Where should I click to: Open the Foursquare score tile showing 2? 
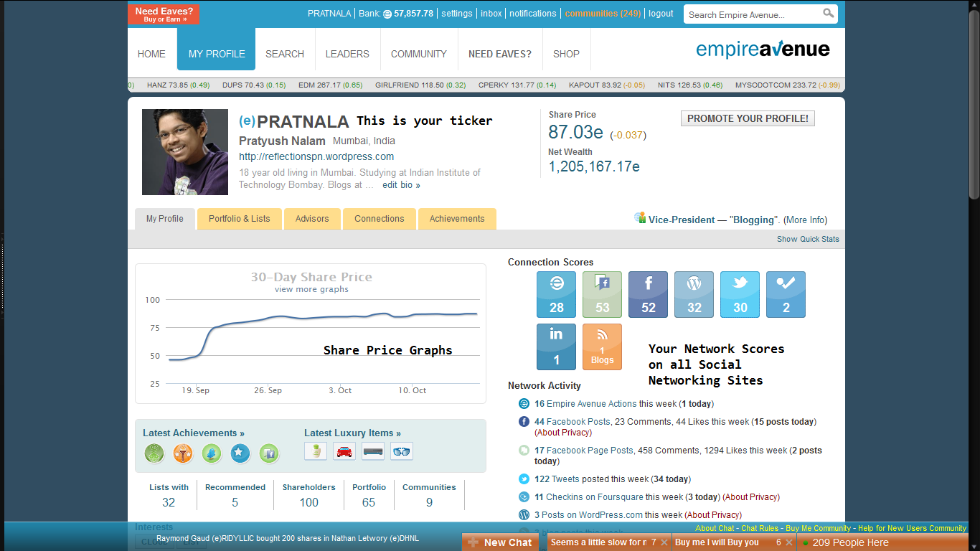(x=786, y=294)
